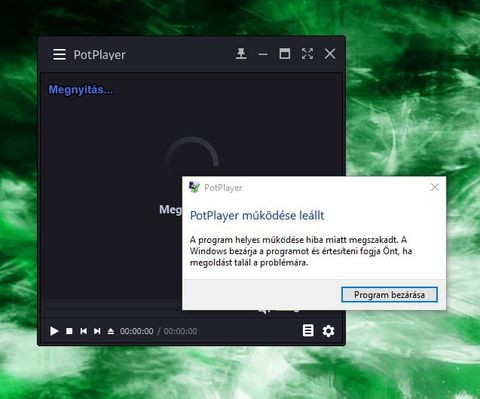Click the error text starting 'A program helyes'
The width and height of the screenshot is (480, 399).
pyautogui.click(x=301, y=251)
